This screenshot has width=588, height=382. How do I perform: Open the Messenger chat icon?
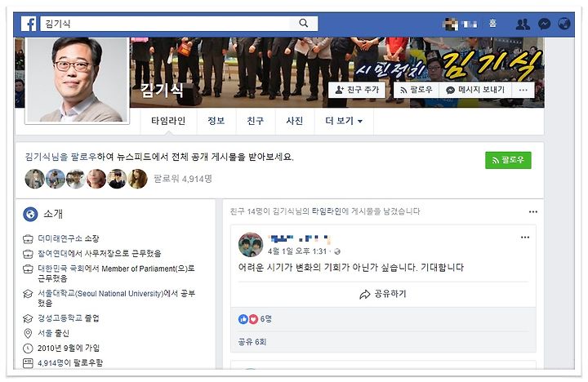click(544, 24)
